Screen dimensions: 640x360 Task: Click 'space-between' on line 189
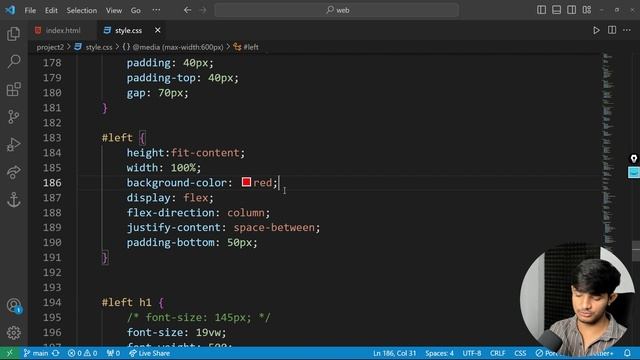274,227
